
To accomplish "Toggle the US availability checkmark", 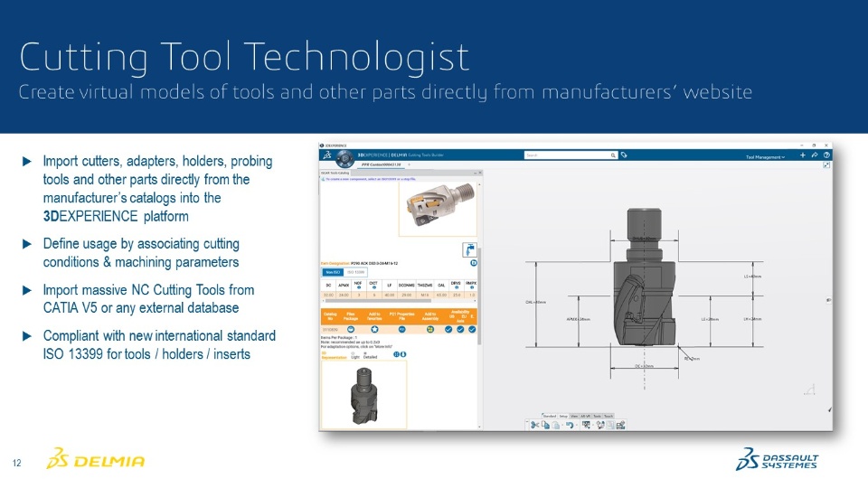I will 448,329.
